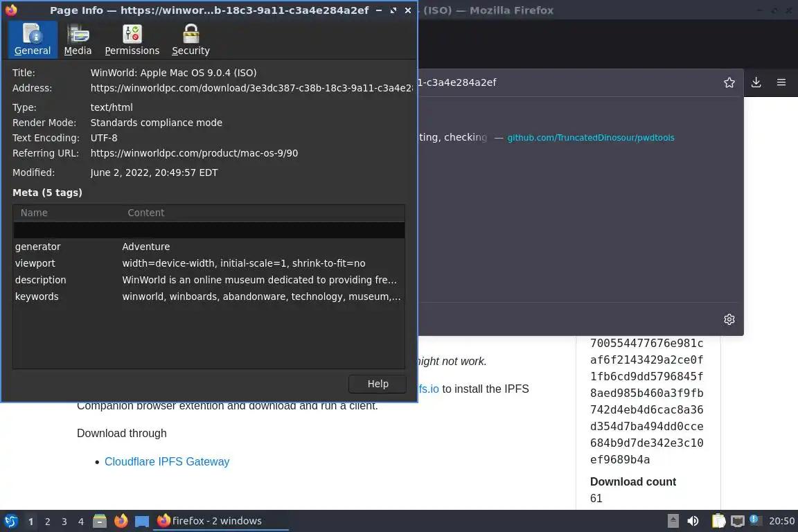Click the Address URL field in Page Info

[x=251, y=88]
